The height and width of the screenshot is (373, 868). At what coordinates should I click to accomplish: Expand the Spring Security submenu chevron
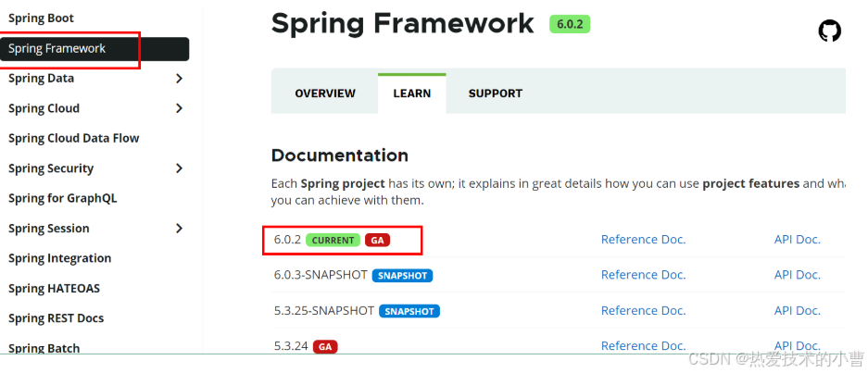click(179, 168)
